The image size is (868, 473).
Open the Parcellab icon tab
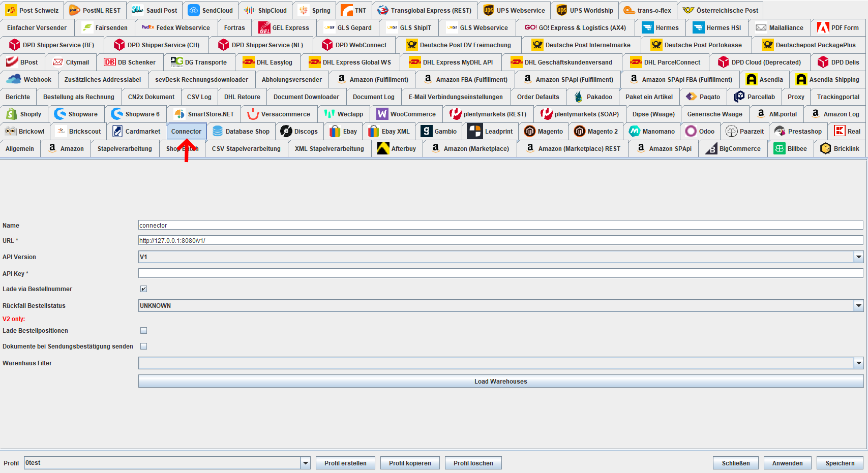click(x=739, y=97)
